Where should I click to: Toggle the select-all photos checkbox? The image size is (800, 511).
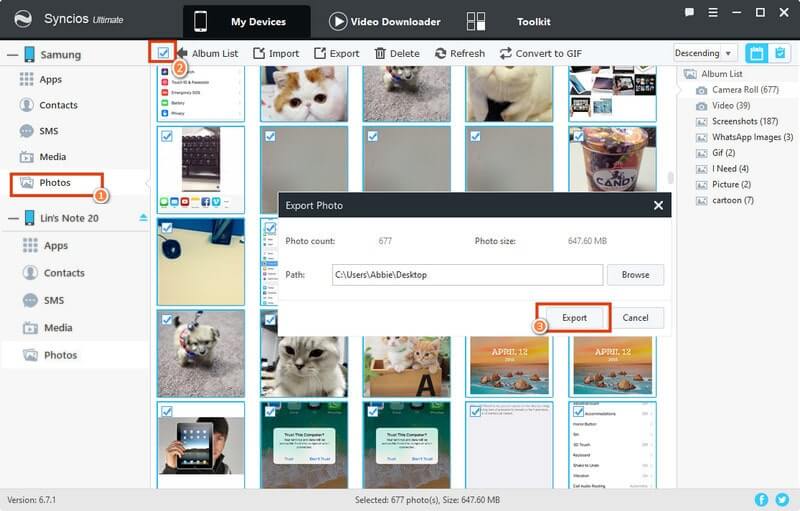click(164, 52)
